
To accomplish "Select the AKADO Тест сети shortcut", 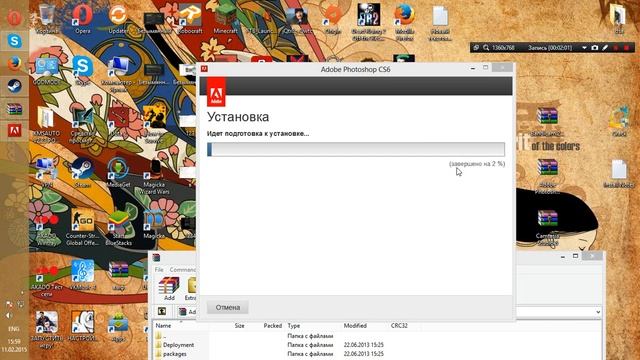I will [46, 280].
